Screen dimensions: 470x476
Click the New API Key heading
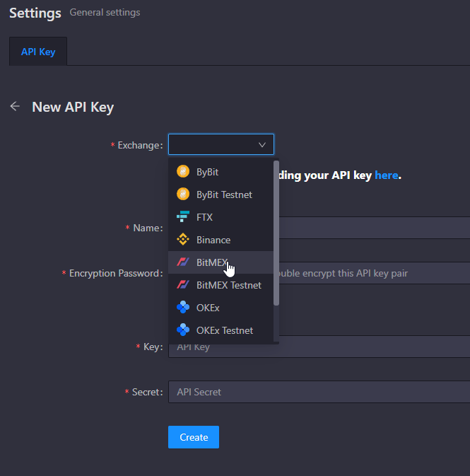pos(73,107)
